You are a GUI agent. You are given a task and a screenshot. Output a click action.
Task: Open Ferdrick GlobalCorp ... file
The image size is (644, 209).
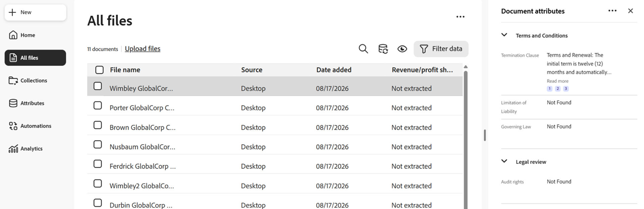pyautogui.click(x=143, y=166)
